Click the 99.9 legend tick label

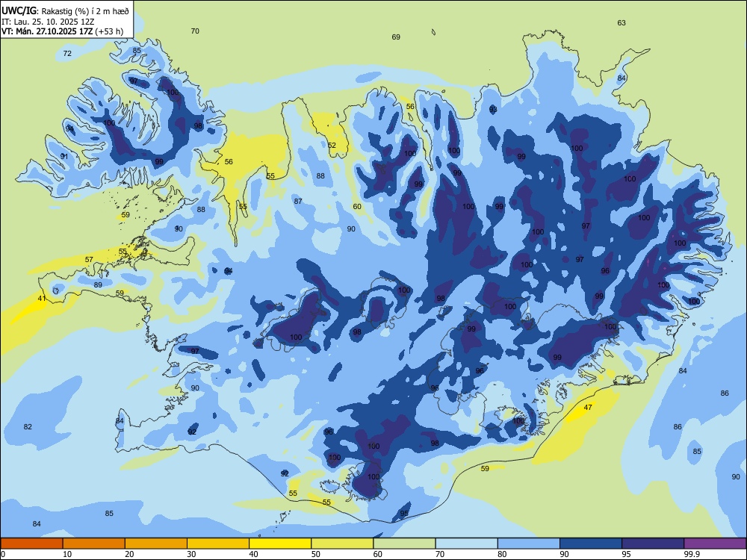pyautogui.click(x=691, y=554)
